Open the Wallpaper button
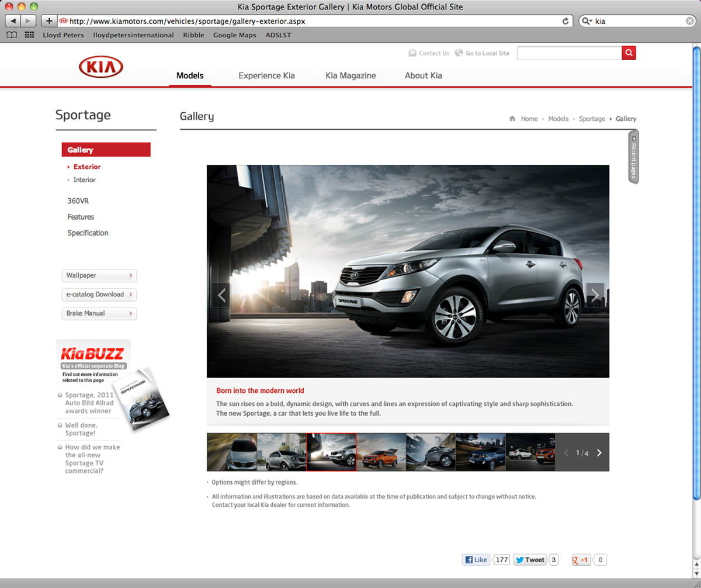The width and height of the screenshot is (701, 588). click(99, 275)
